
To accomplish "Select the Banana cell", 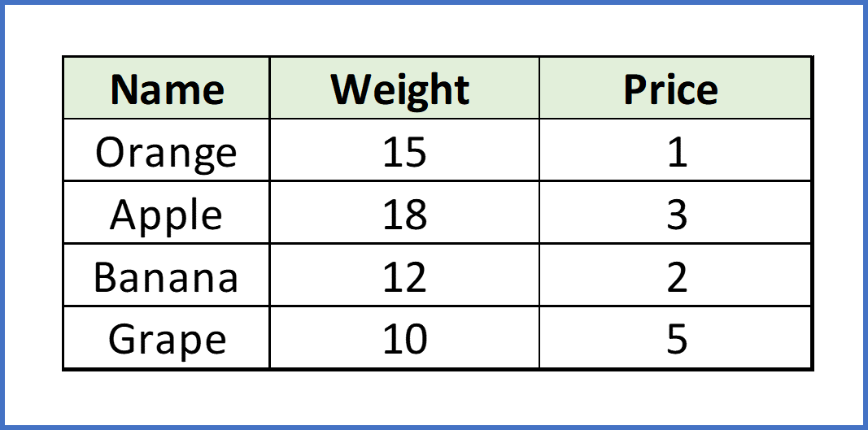I will point(167,276).
